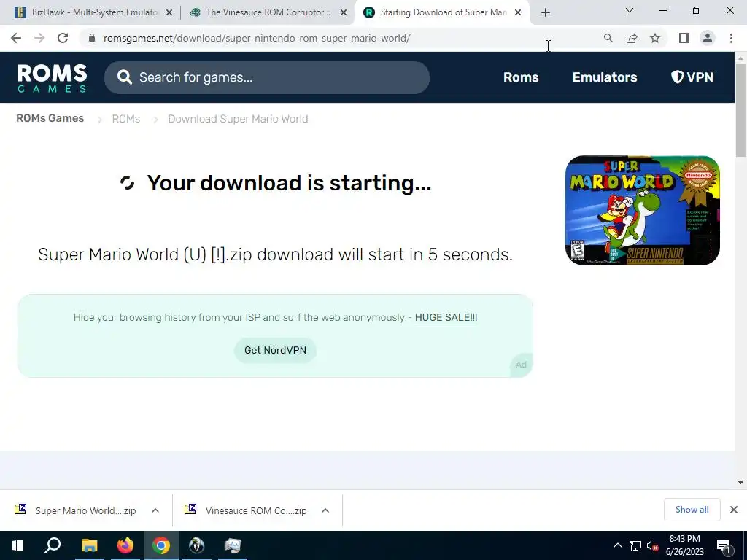The height and width of the screenshot is (560, 747).
Task: Click the search magnifier in games search
Action: click(x=124, y=77)
